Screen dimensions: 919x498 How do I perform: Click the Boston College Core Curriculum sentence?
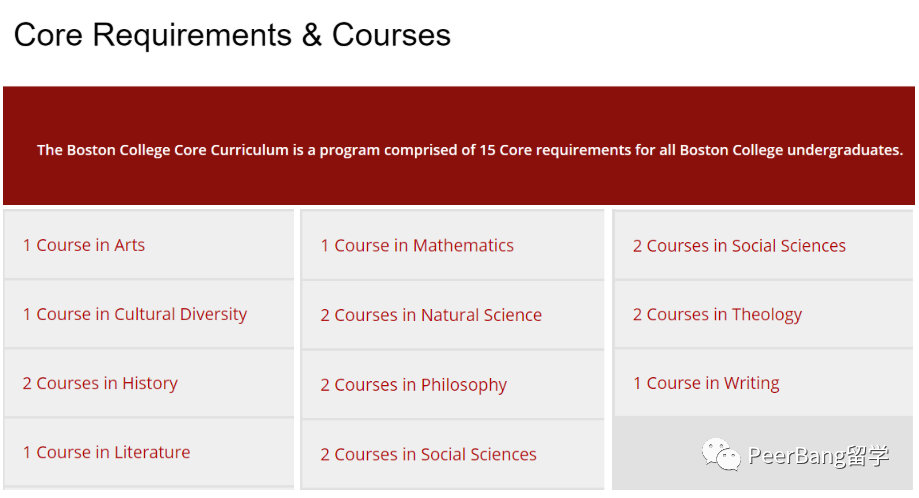pyautogui.click(x=469, y=150)
